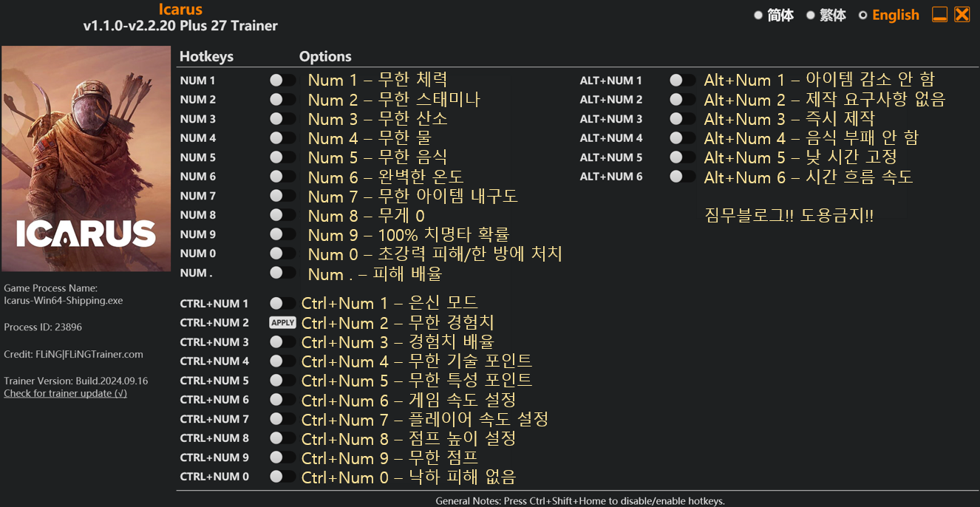Toggle Num 0 초강력 피해 switch
980x507 pixels.
tap(282, 253)
